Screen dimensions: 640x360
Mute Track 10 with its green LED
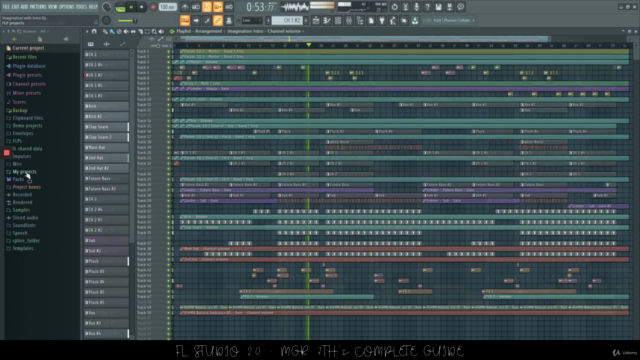click(168, 99)
